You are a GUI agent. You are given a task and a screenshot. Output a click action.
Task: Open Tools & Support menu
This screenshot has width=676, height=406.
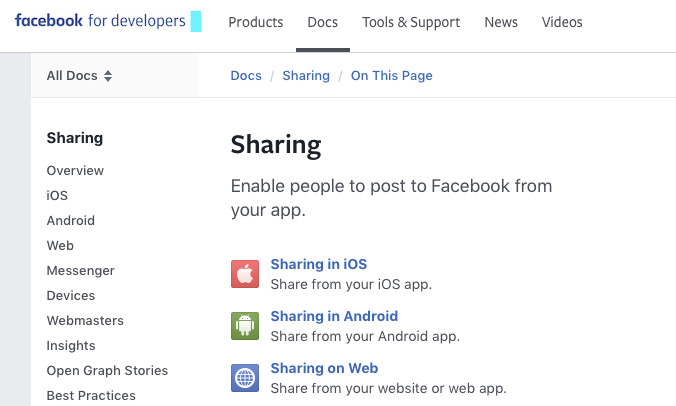click(x=411, y=22)
